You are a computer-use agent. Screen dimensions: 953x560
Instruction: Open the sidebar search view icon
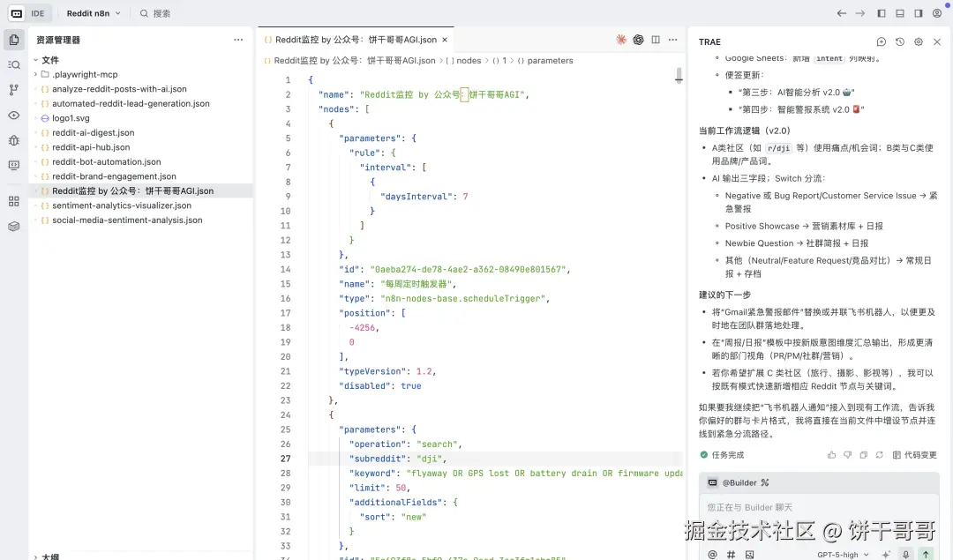(x=14, y=64)
